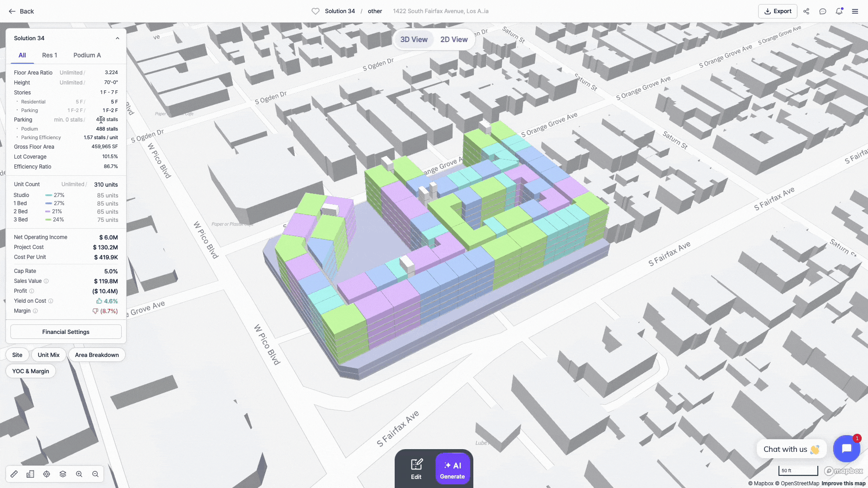868x488 pixels.
Task: Open the hamburger menu
Action: point(855,11)
